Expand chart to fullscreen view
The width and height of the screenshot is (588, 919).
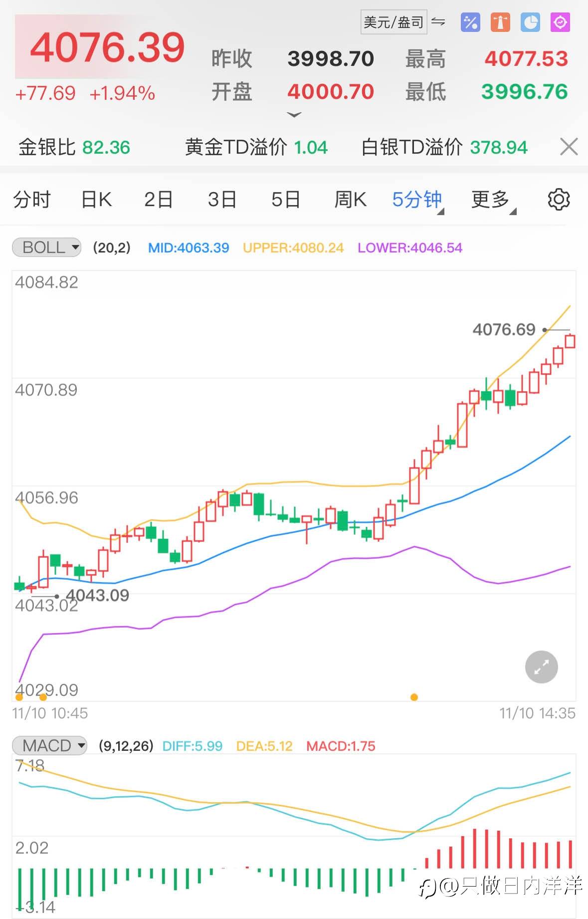(541, 667)
